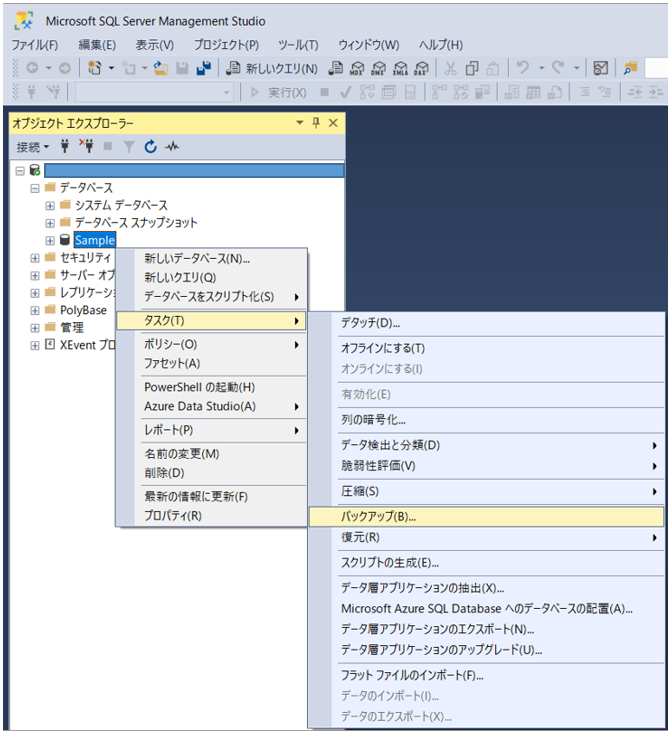The width and height of the screenshot is (671, 734).
Task: Click the New Query (新しいクエリ) toolbar button
Action: click(272, 69)
